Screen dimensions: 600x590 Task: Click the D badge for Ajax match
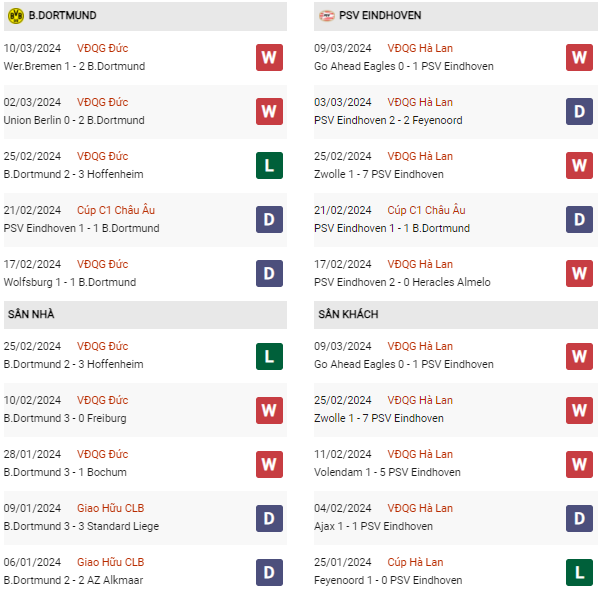tap(579, 517)
